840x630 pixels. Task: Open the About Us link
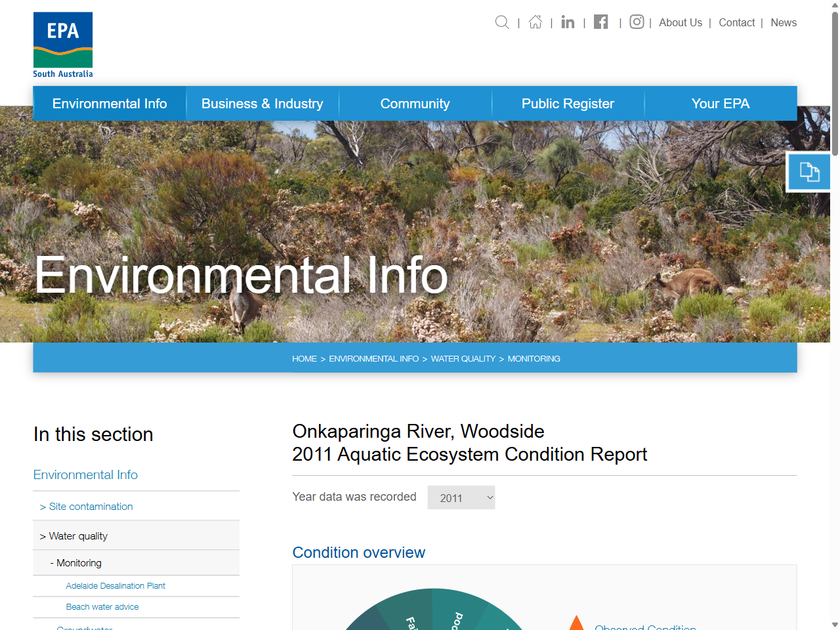[x=680, y=22]
